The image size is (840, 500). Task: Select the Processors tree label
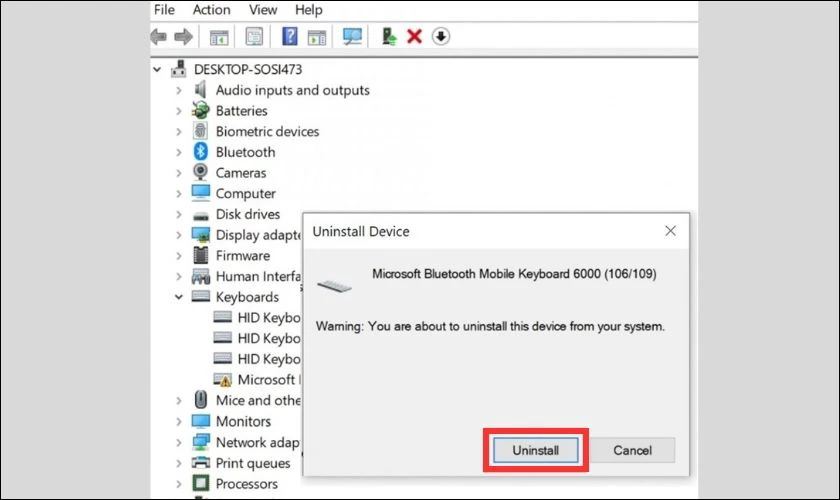click(246, 483)
